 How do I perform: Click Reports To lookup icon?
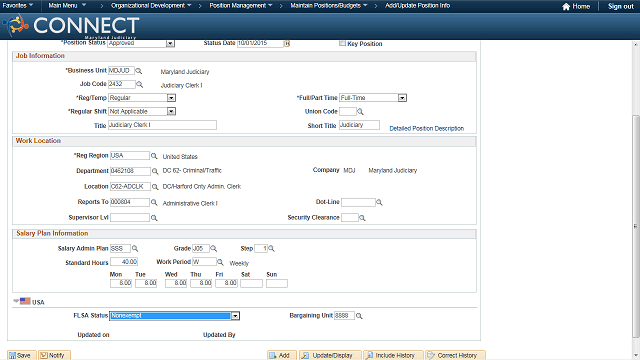point(154,202)
